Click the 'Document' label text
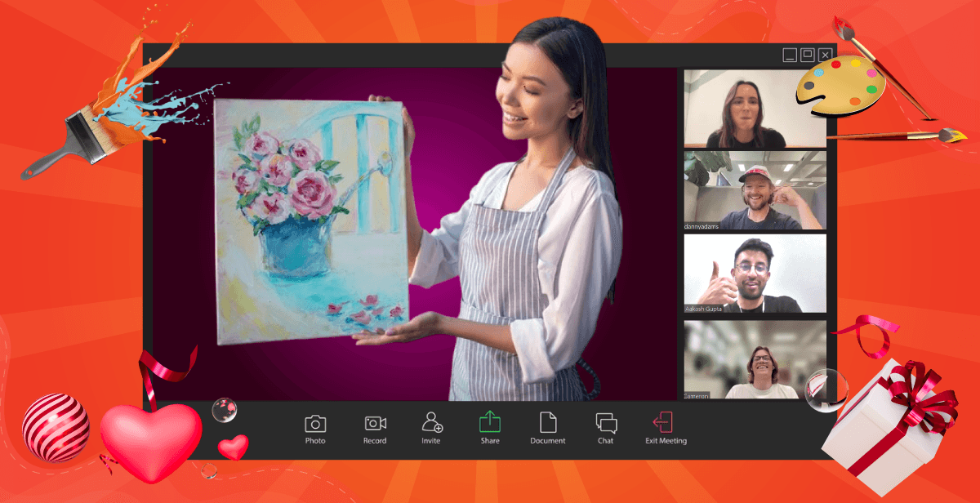This screenshot has height=503, width=980. [548, 441]
